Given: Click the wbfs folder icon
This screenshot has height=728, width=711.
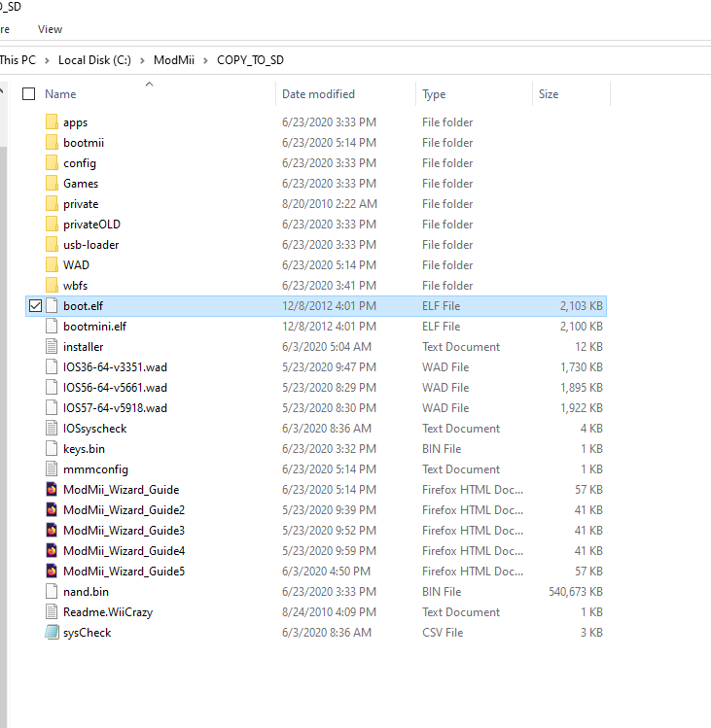Looking at the screenshot, I should [x=53, y=286].
